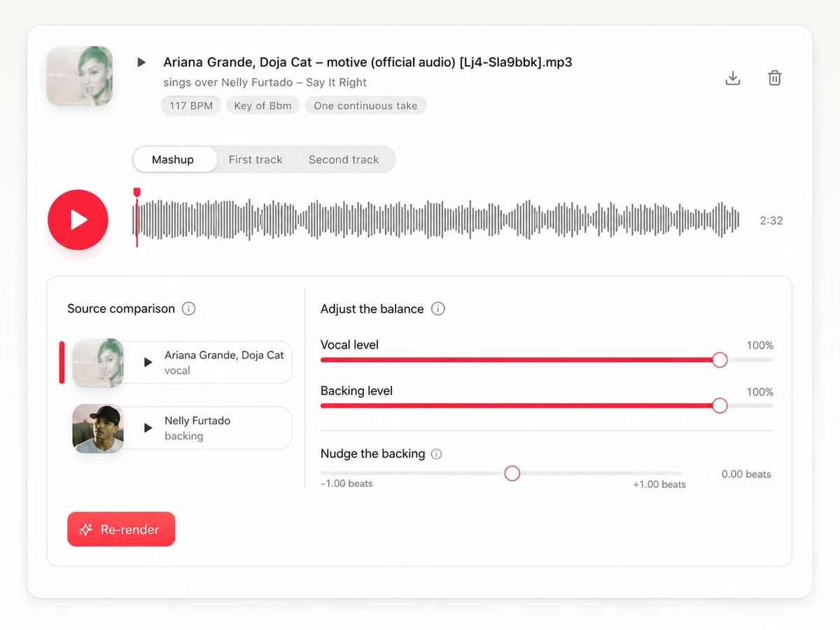Click the Vocal level 100% value

[x=760, y=346]
